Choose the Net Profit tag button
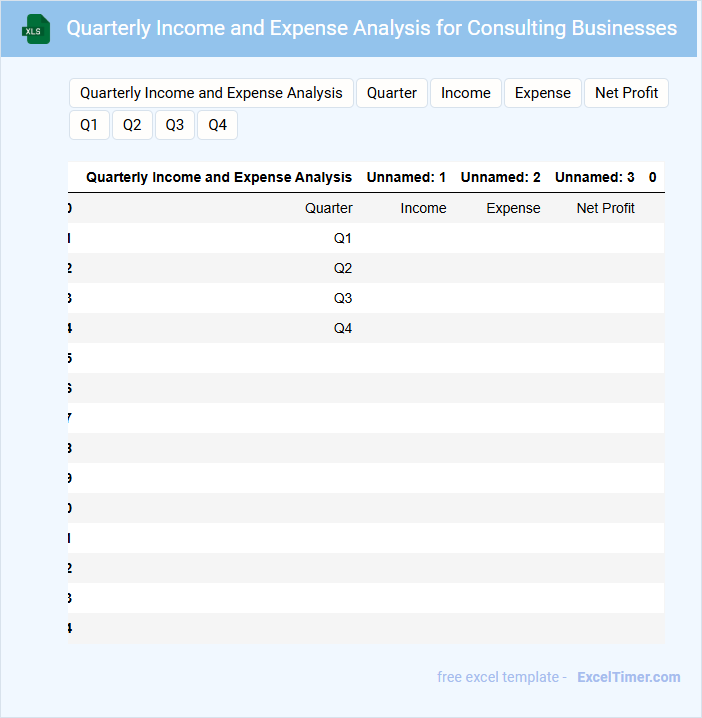Screen dimensions: 702x718 [626, 93]
